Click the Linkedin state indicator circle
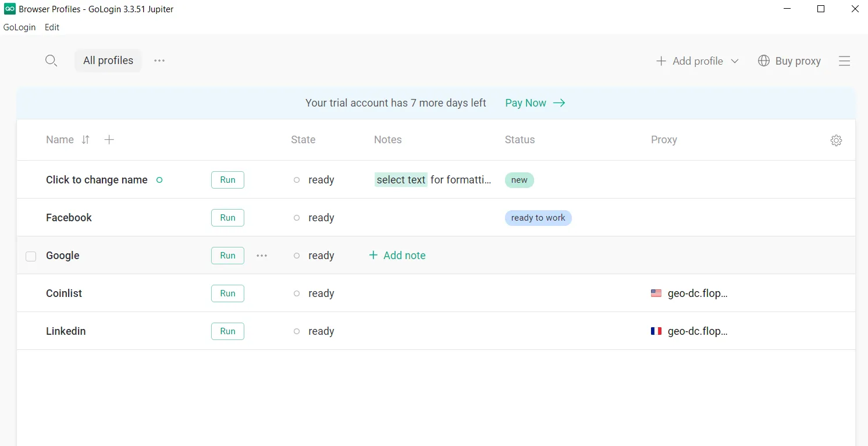 [297, 331]
